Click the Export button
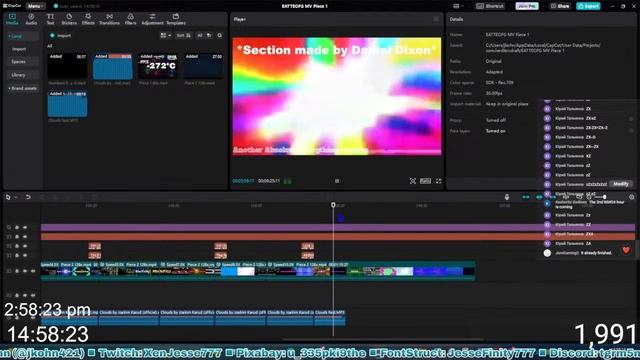 588,6
